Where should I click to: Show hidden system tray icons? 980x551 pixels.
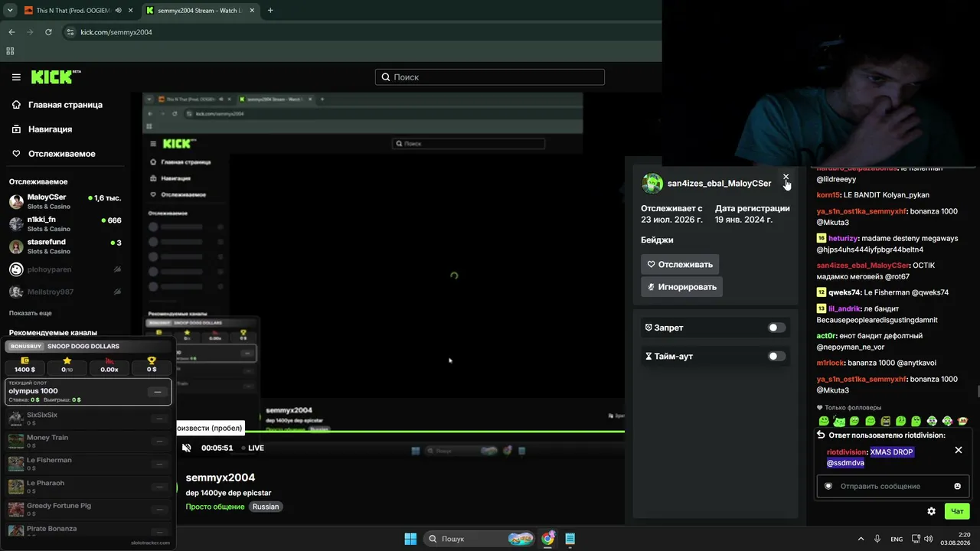click(x=861, y=539)
